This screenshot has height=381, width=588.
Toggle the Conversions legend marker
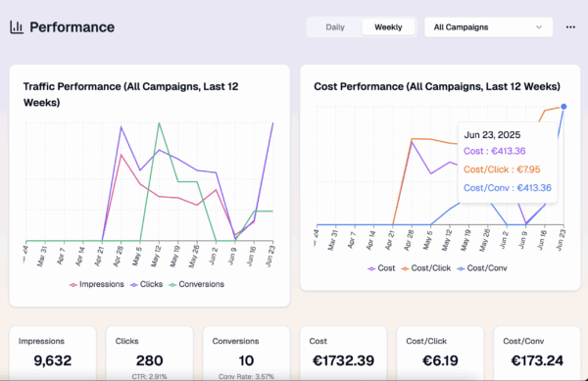(172, 285)
